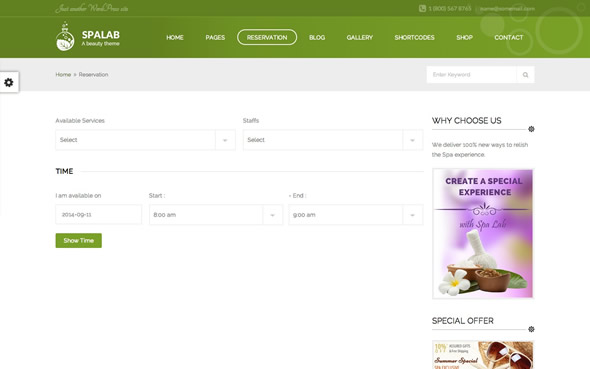
Task: Select the Available Services combo box
Action: coord(145,140)
